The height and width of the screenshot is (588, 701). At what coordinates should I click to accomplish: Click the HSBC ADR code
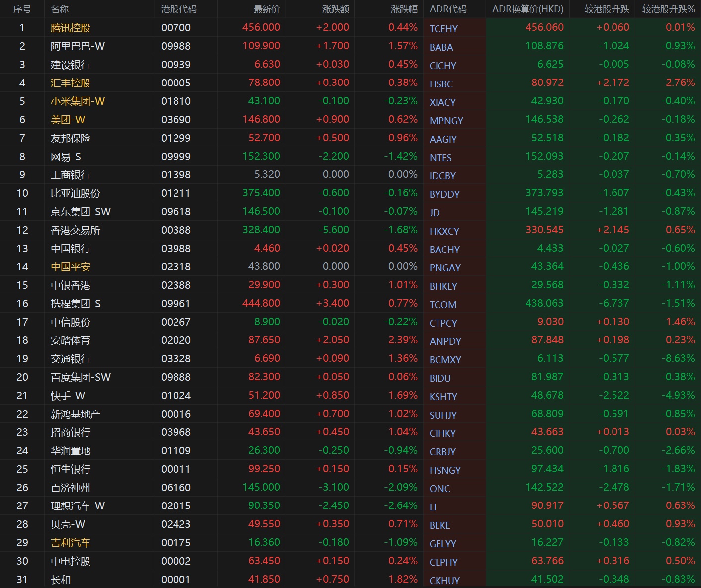441,84
